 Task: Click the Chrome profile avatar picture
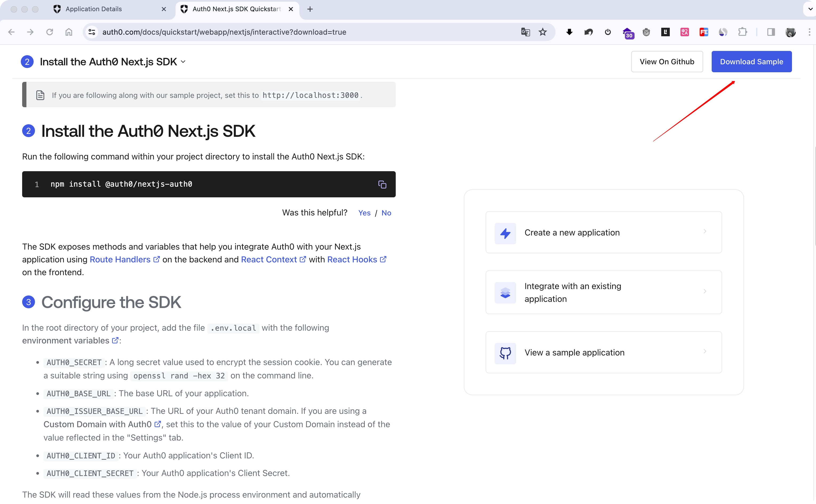[791, 32]
